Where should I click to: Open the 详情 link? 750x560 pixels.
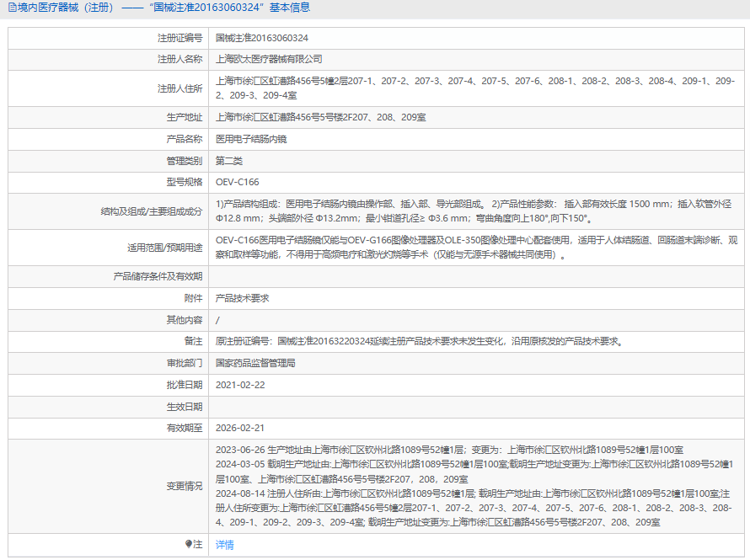pos(224,545)
